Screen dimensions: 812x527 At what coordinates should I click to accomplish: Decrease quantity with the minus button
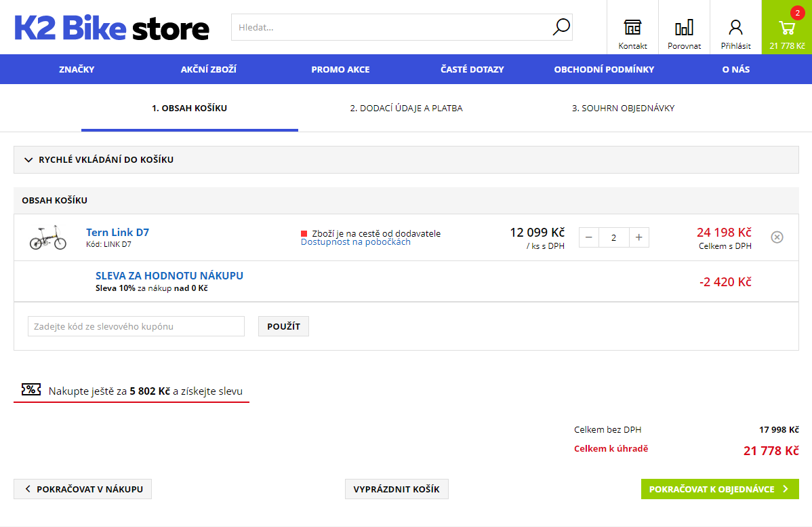point(589,237)
